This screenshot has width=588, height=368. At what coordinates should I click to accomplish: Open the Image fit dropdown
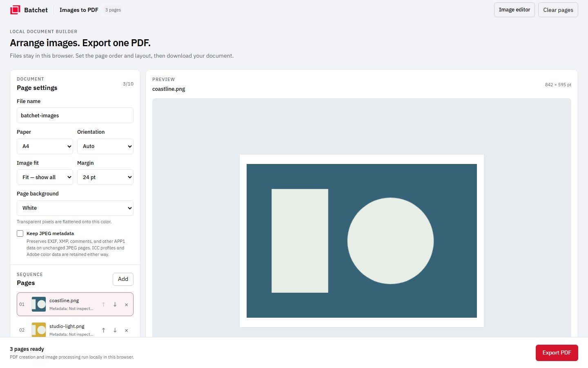[x=45, y=177]
